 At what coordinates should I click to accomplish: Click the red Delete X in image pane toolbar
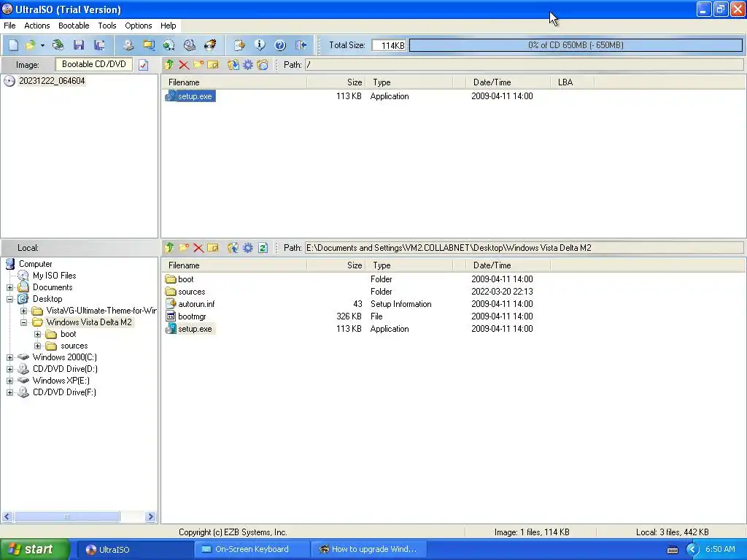pyautogui.click(x=183, y=65)
